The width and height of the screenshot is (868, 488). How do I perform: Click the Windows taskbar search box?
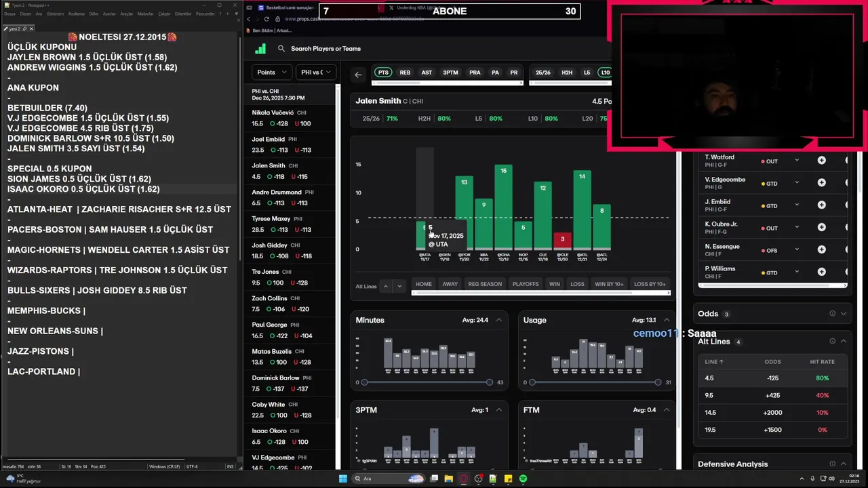[x=390, y=479]
